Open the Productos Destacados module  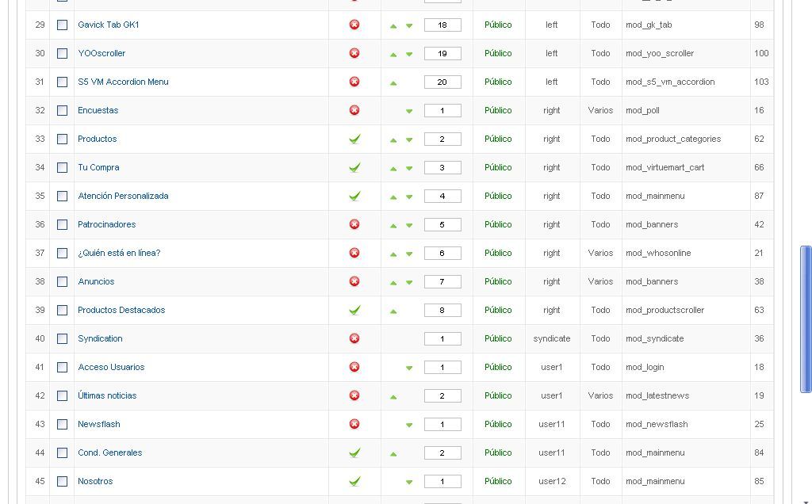(121, 310)
